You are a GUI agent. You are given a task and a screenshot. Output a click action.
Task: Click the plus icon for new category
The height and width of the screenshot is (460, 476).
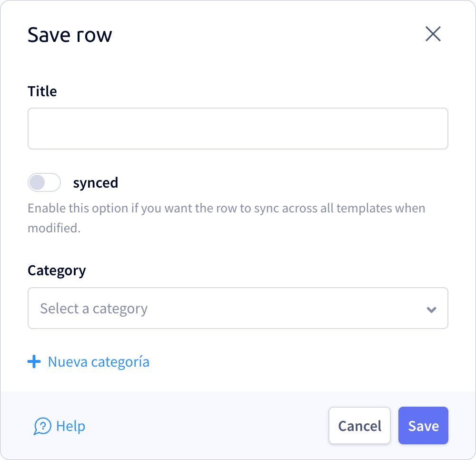(34, 361)
